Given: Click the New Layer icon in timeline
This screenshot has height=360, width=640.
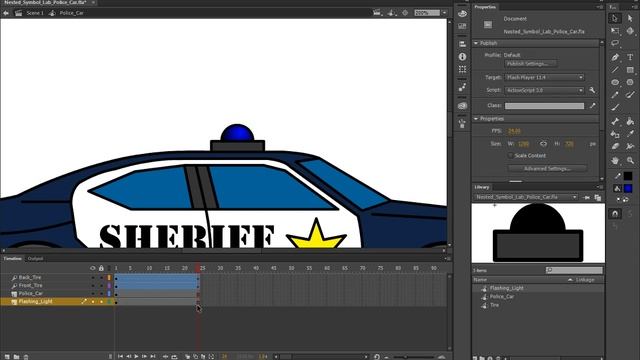Looking at the screenshot, I should click(7, 357).
